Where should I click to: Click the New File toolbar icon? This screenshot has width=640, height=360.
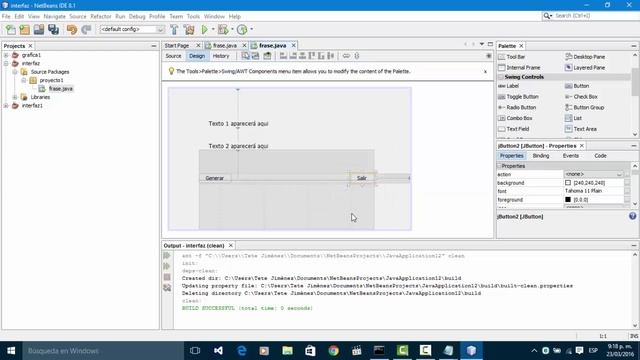tap(10, 29)
